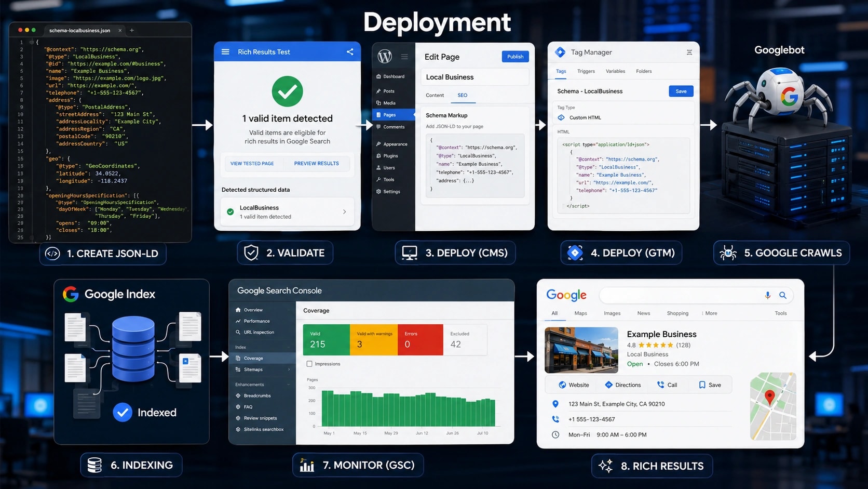Open Appearance in WordPress sidebar
The image size is (868, 489).
[393, 144]
